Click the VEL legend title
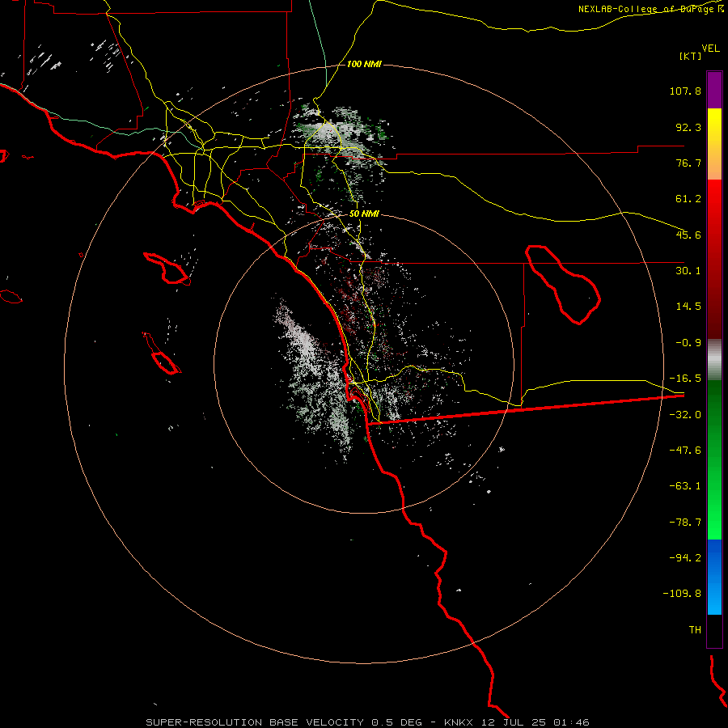728x728 pixels. click(x=710, y=49)
